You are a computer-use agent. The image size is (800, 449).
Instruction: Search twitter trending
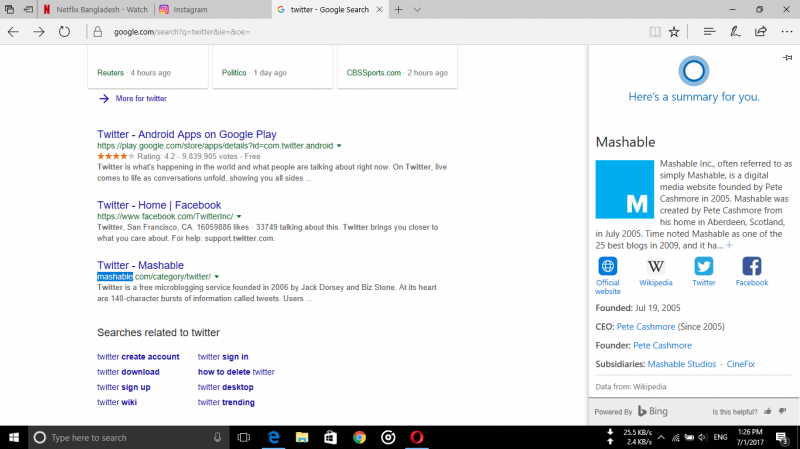[x=226, y=402]
